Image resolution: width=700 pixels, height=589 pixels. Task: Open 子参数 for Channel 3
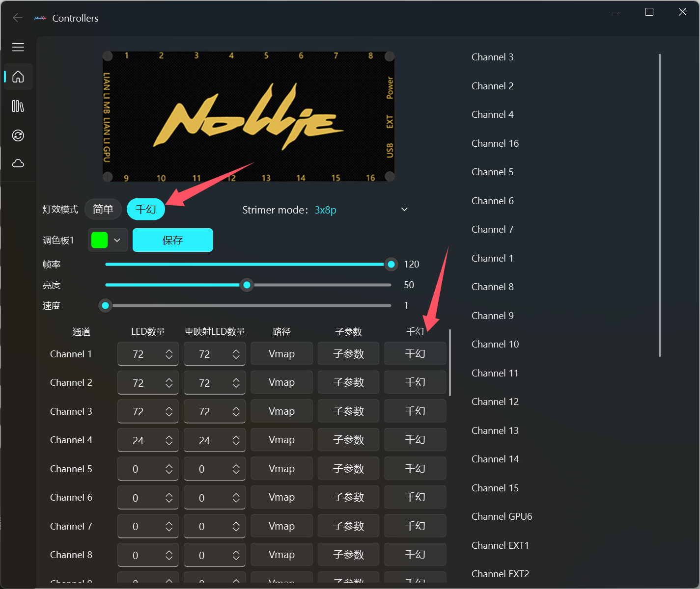click(348, 411)
